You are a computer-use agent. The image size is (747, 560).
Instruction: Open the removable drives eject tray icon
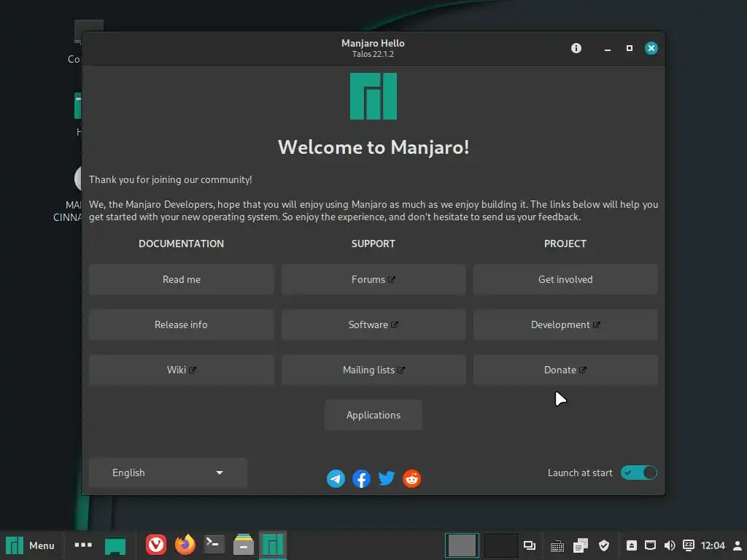(631, 545)
